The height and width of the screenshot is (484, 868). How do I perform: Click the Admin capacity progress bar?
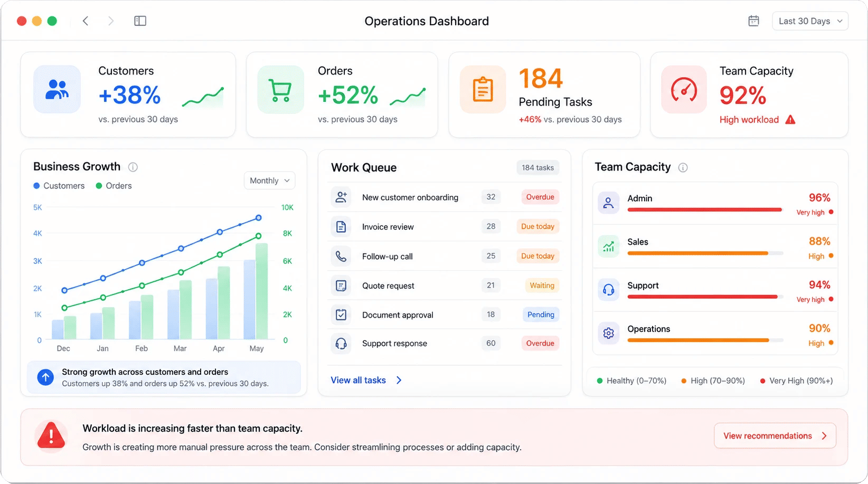(x=705, y=210)
